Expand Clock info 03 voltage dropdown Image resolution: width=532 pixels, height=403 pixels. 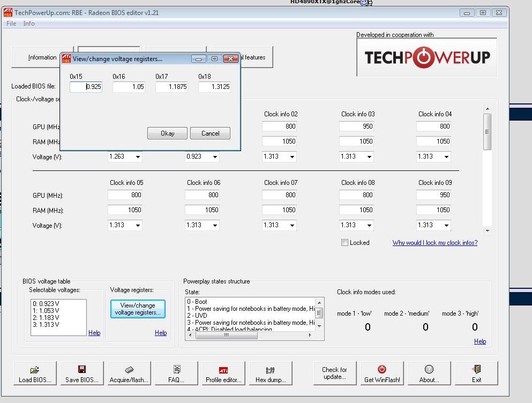(x=369, y=156)
